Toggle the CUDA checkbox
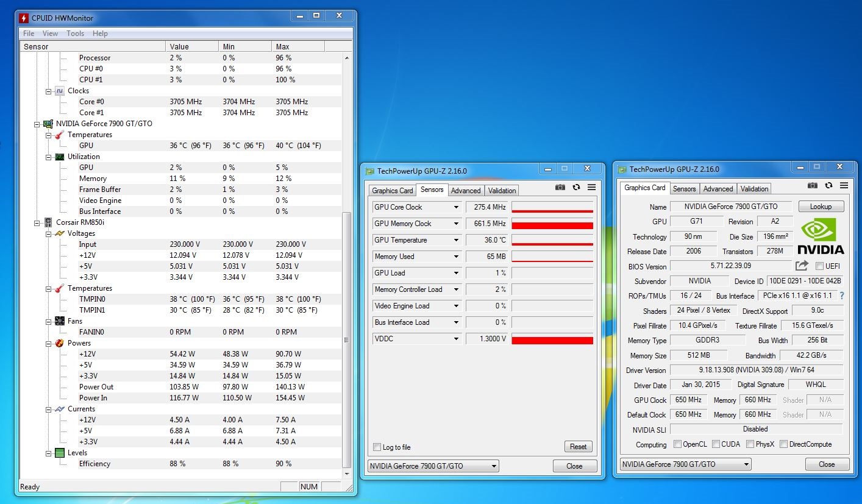 (x=716, y=444)
